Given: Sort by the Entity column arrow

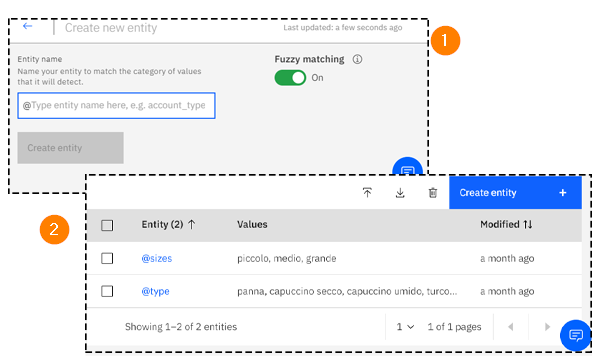Looking at the screenshot, I should click(x=192, y=225).
